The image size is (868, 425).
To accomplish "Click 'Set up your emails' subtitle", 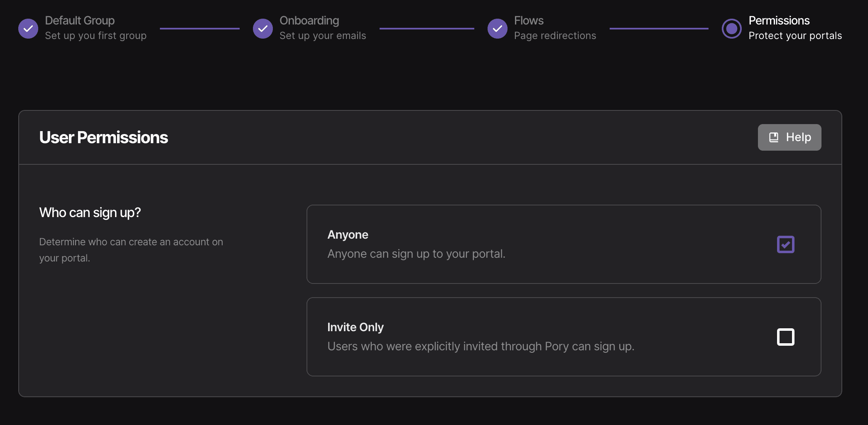I will [323, 36].
